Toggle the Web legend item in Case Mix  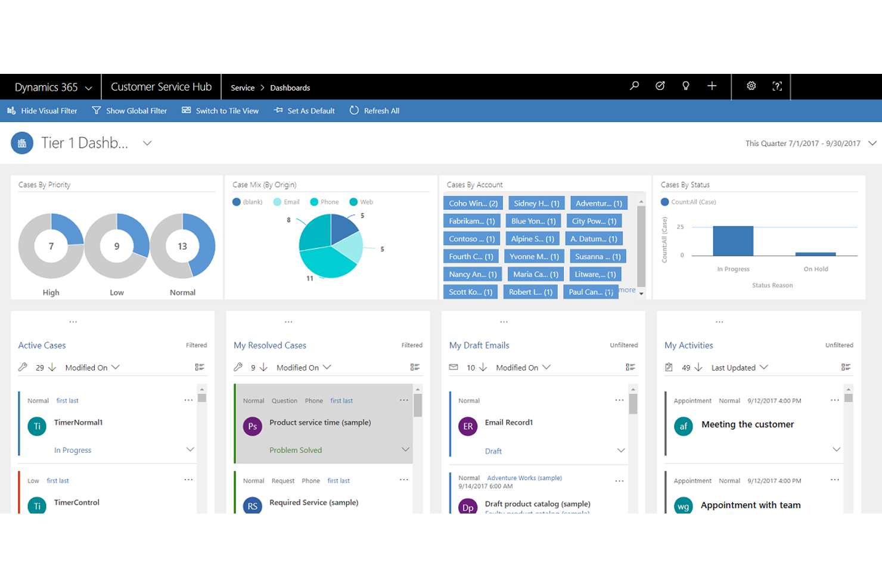pos(361,202)
